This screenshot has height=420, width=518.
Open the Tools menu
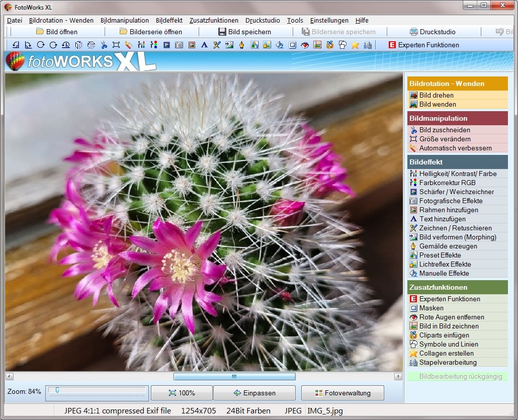tap(295, 21)
